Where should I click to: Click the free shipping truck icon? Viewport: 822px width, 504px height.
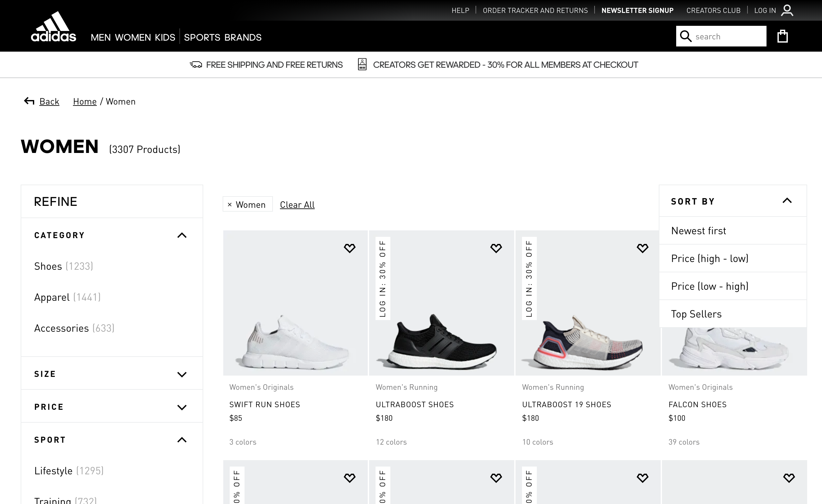[196, 65]
